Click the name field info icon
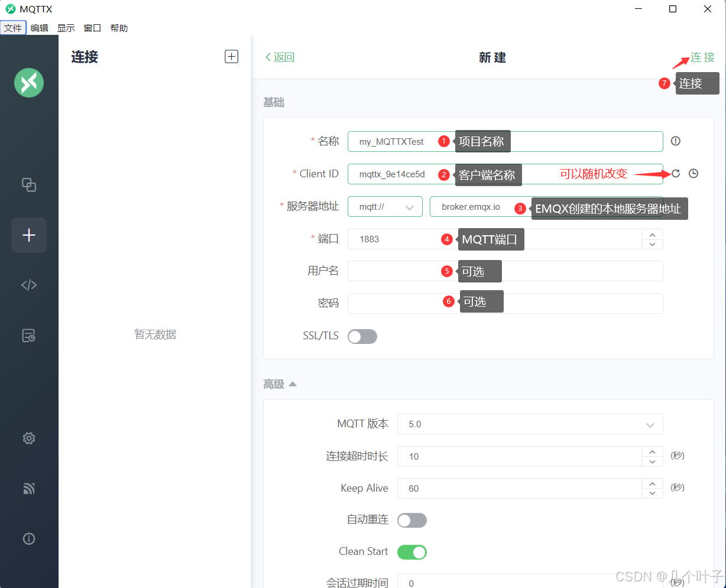Screen dimensions: 726x588 676,141
